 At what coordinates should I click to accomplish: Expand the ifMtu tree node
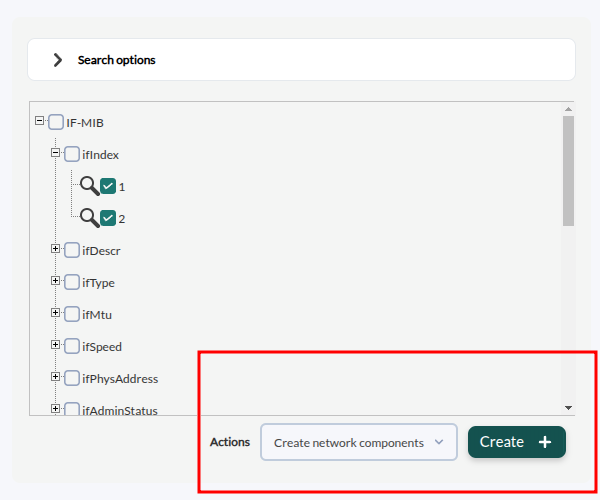point(56,313)
